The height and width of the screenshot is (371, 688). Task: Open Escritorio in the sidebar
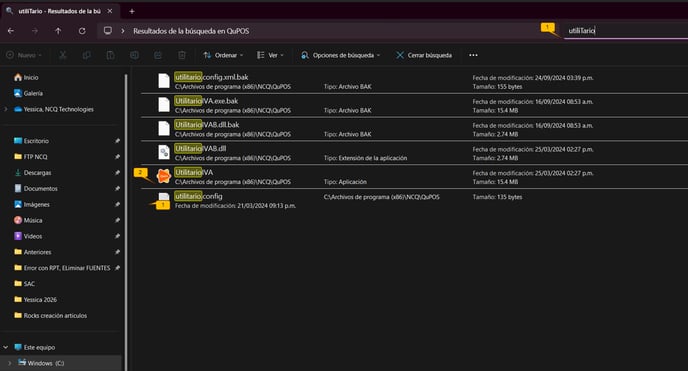coord(31,141)
